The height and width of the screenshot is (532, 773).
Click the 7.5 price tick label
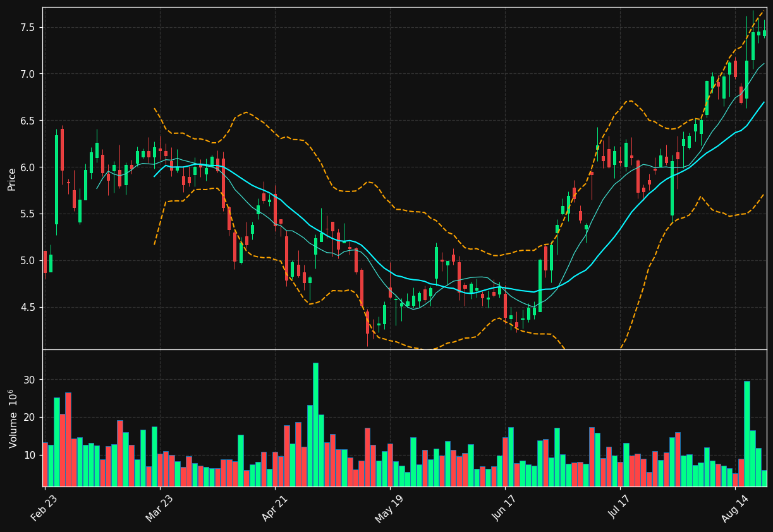coord(27,28)
